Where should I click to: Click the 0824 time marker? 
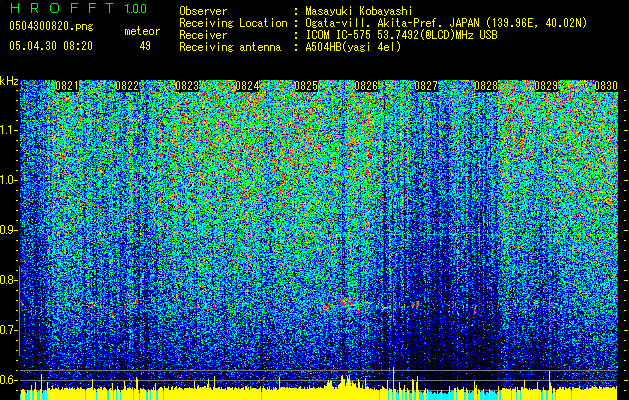coord(247,86)
